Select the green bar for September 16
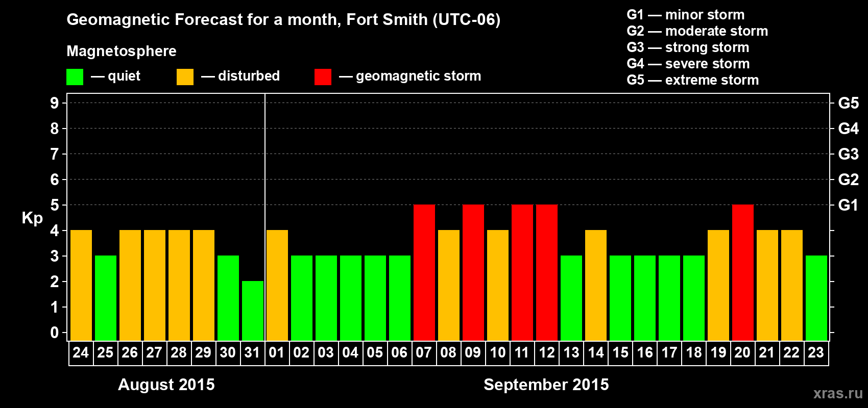The height and width of the screenshot is (408, 868). pos(645,298)
